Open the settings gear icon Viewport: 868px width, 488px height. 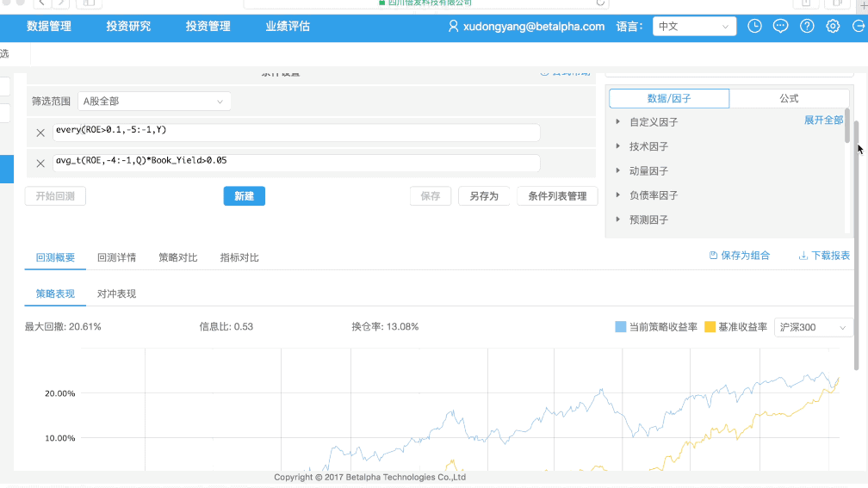coord(834,26)
